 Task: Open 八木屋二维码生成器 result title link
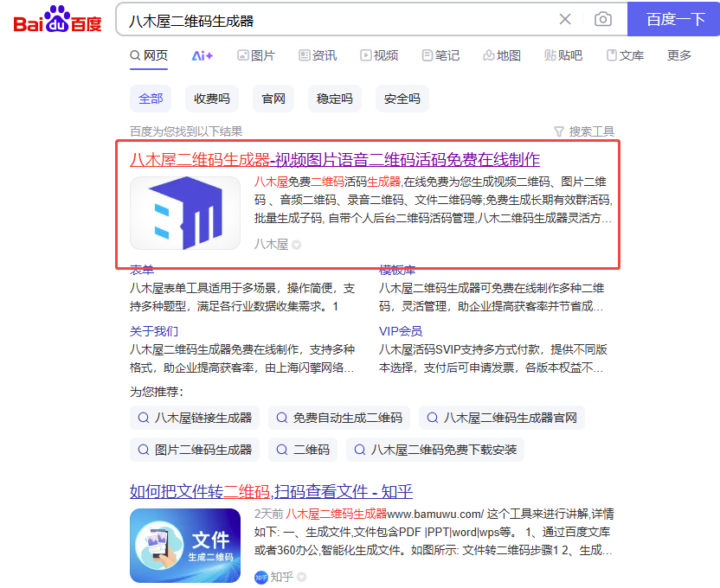(x=335, y=160)
